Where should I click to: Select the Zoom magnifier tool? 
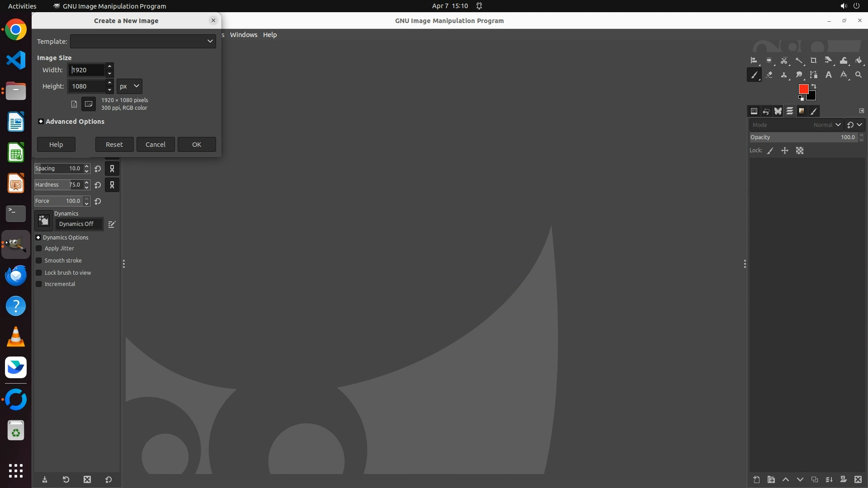859,75
